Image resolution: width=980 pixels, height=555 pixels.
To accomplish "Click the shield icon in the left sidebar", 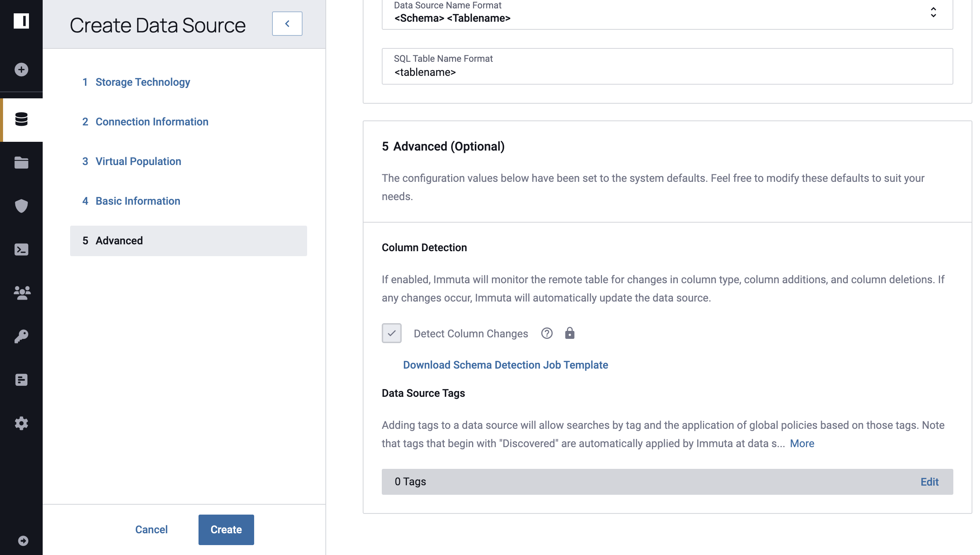I will 21,206.
